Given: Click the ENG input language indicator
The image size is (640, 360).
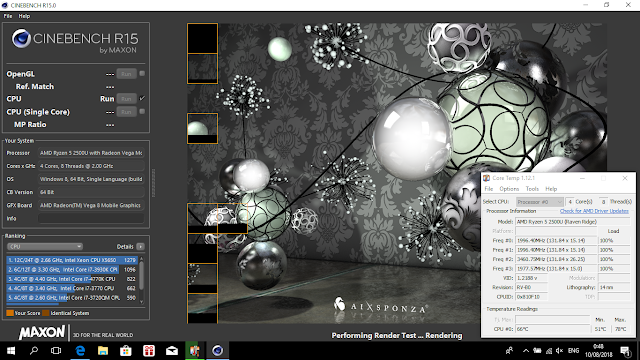Looking at the screenshot, I should 573,351.
